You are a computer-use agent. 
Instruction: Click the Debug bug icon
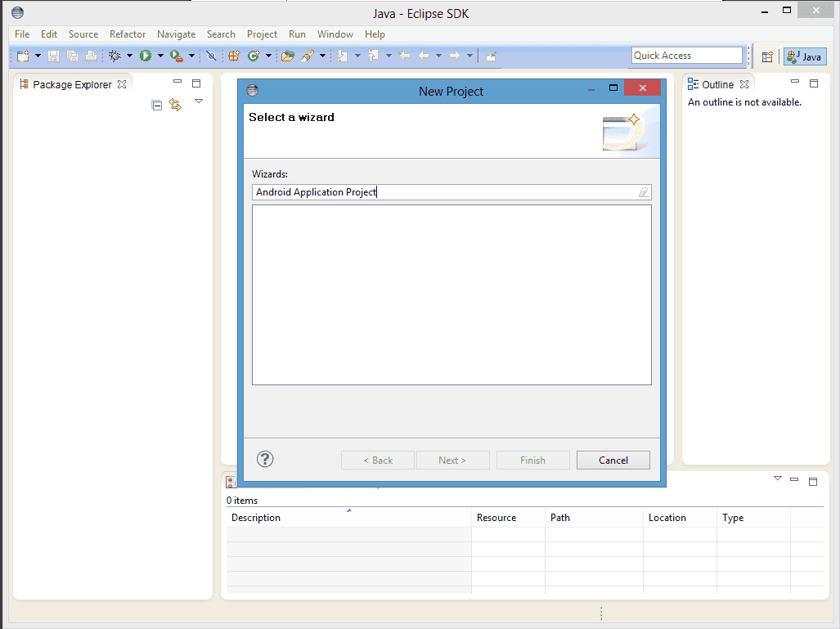(115, 56)
